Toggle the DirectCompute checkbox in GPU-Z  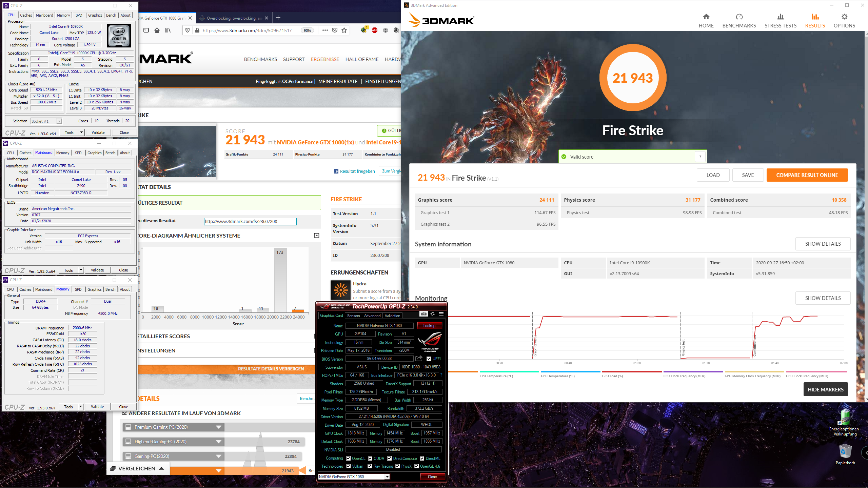pyautogui.click(x=390, y=458)
